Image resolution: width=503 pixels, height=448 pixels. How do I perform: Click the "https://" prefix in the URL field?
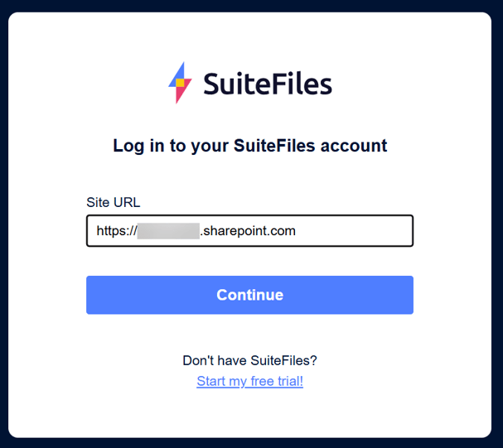click(116, 231)
